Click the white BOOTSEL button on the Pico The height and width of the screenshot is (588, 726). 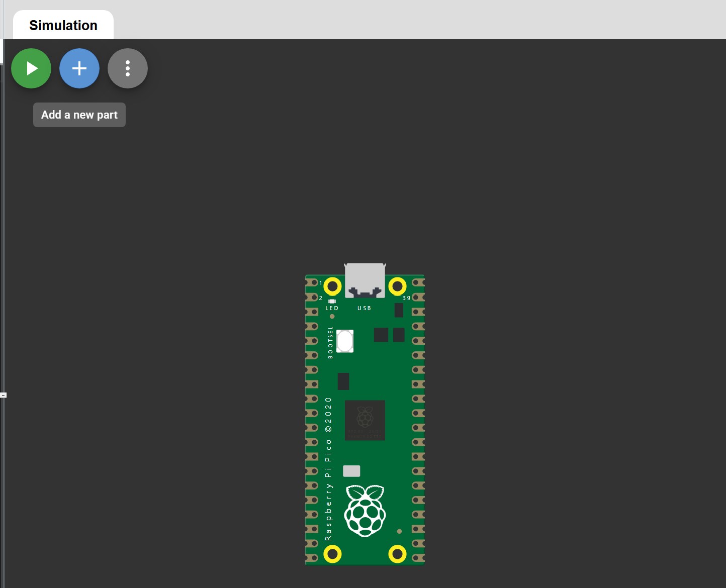345,341
